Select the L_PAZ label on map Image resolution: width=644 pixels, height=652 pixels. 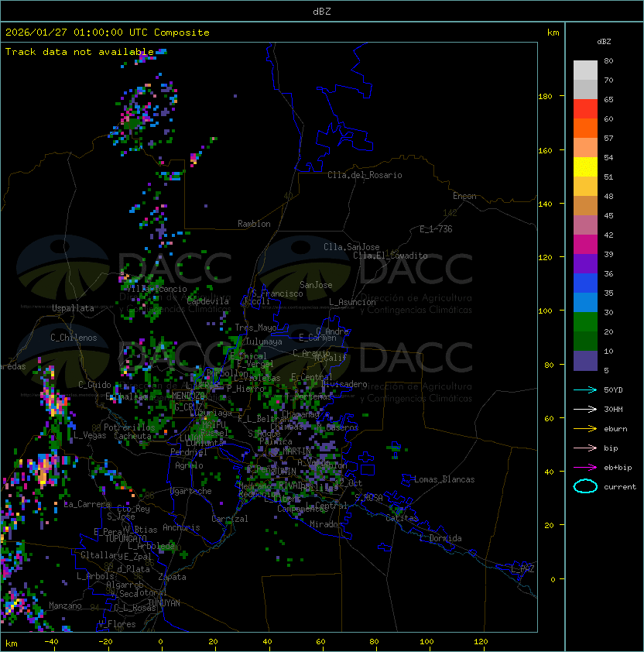[522, 569]
